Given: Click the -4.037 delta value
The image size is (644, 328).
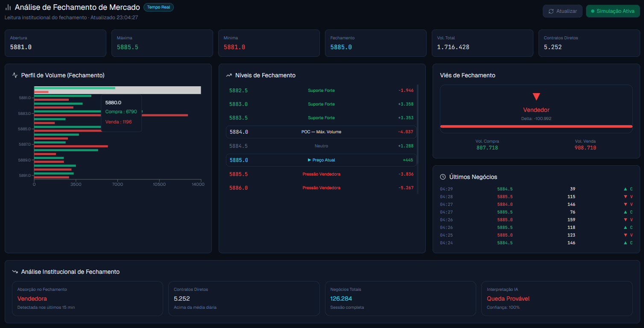Looking at the screenshot, I should tap(406, 132).
